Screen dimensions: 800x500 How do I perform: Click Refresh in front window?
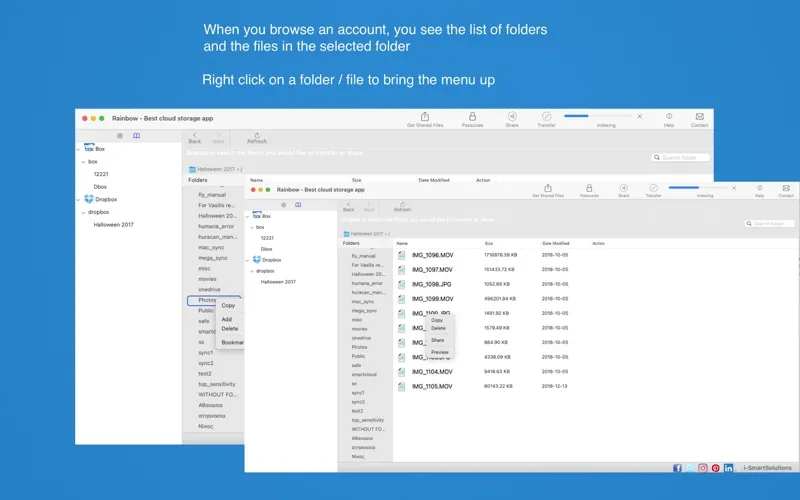tap(402, 207)
